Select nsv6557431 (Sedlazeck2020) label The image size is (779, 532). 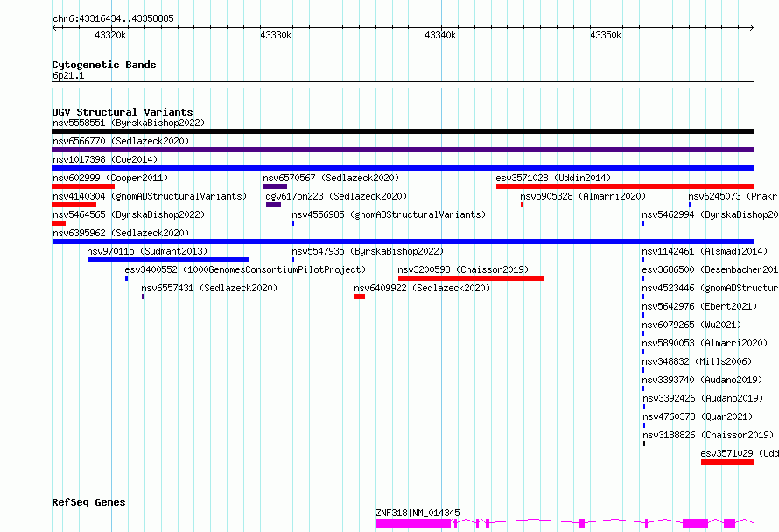coord(209,288)
